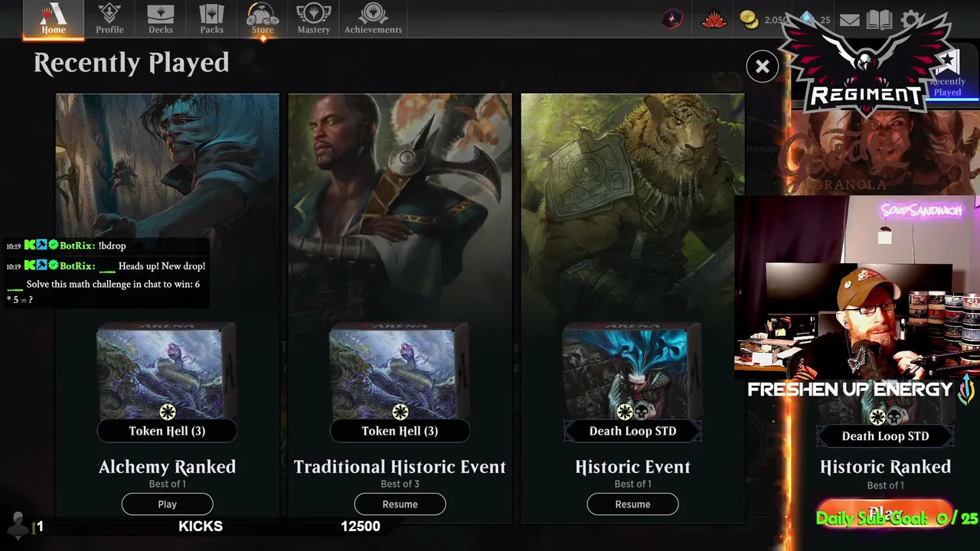Resume Traditional Historic Event
The height and width of the screenshot is (551, 980).
(x=400, y=504)
